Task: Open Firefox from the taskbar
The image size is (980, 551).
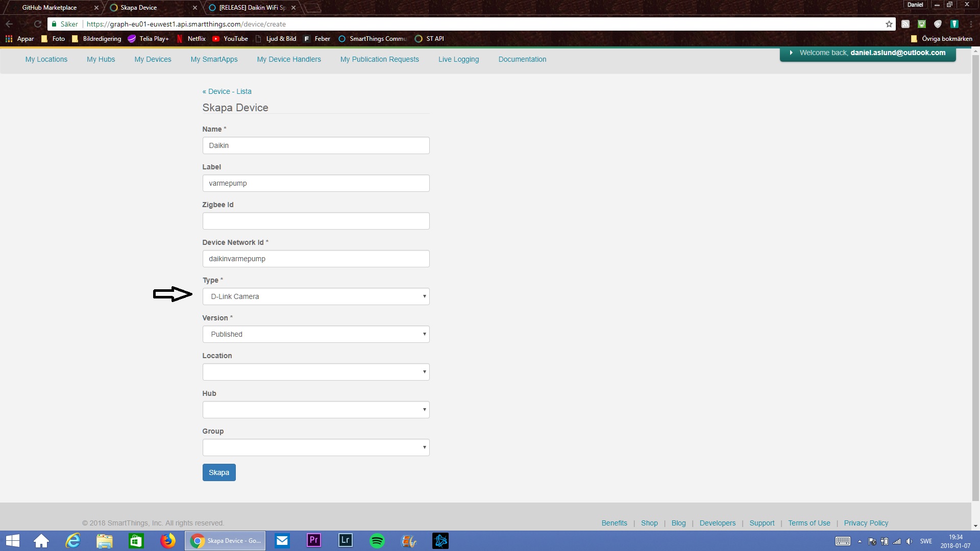Action: (167, 541)
